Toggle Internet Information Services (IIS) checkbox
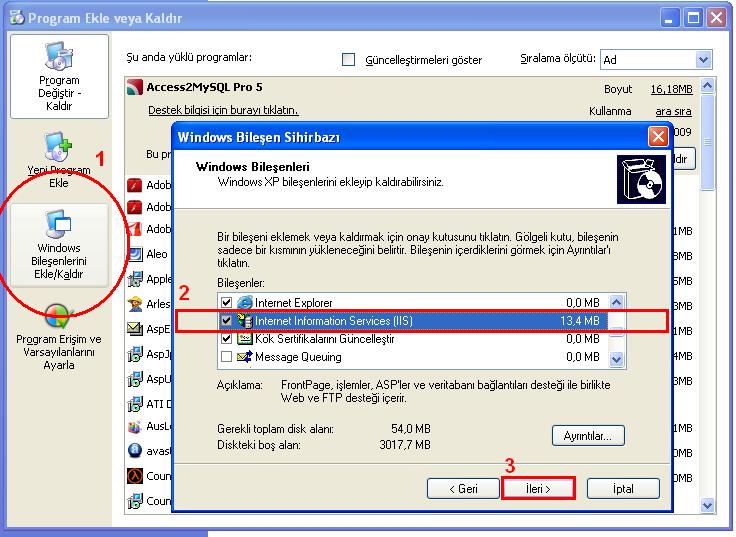This screenshot has width=736, height=537. [226, 321]
